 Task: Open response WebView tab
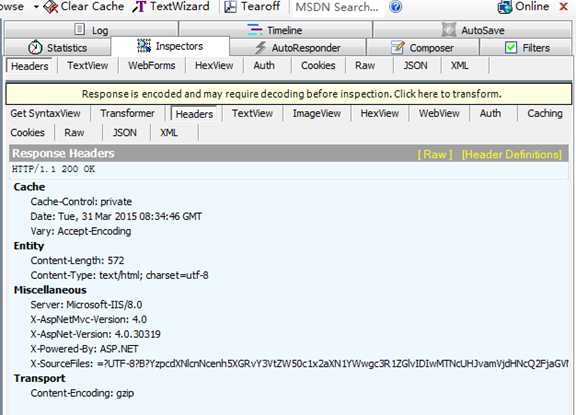439,113
